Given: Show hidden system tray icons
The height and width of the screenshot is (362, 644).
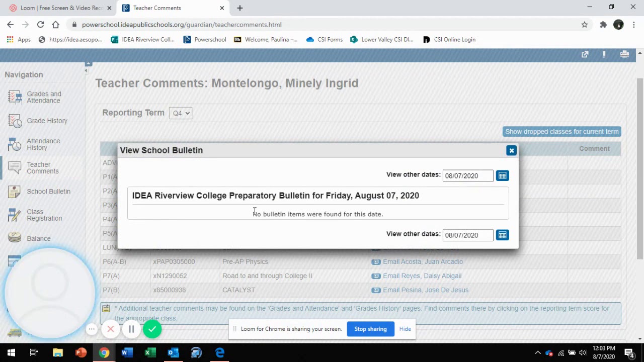Looking at the screenshot, I should [537, 352].
